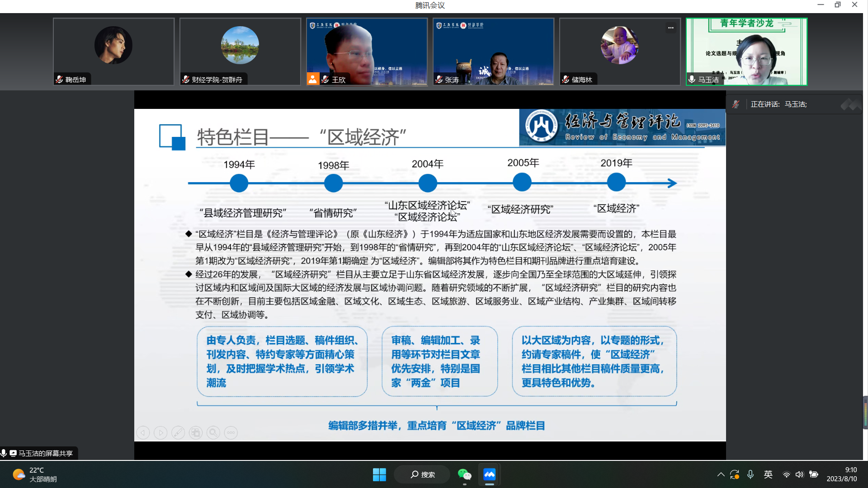Open the slide overview icon in sharing toolbar
Image resolution: width=868 pixels, height=488 pixels.
196,432
